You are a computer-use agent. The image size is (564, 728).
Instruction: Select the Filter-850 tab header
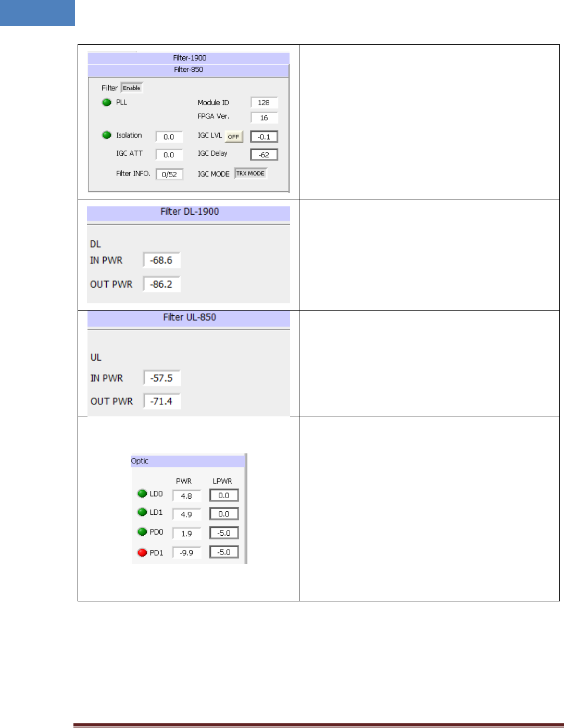(x=189, y=70)
